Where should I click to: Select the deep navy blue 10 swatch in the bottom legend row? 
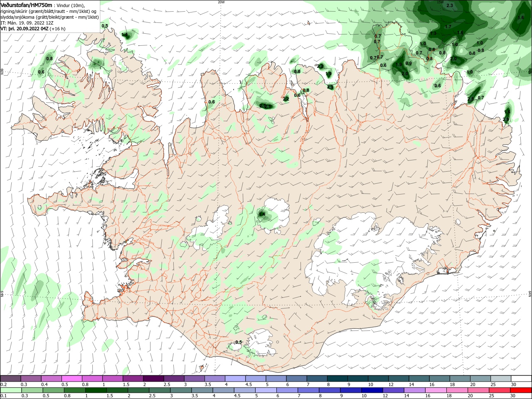(372, 390)
